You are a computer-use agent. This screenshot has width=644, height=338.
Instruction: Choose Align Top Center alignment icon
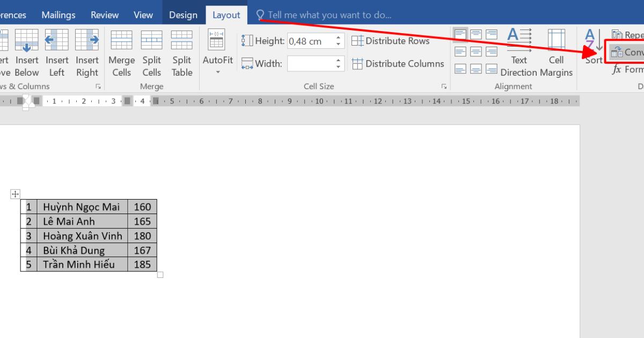tap(476, 35)
